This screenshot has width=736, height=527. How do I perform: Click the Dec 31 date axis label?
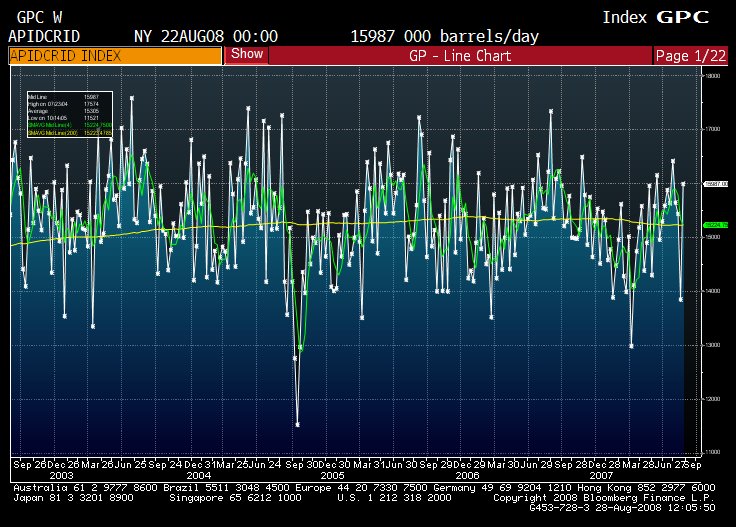tap(200, 465)
